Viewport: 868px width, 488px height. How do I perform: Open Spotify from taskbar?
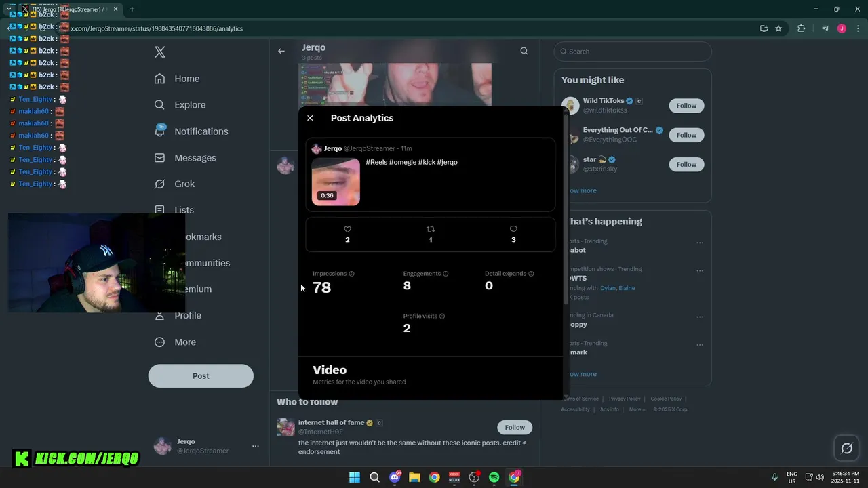(494, 477)
